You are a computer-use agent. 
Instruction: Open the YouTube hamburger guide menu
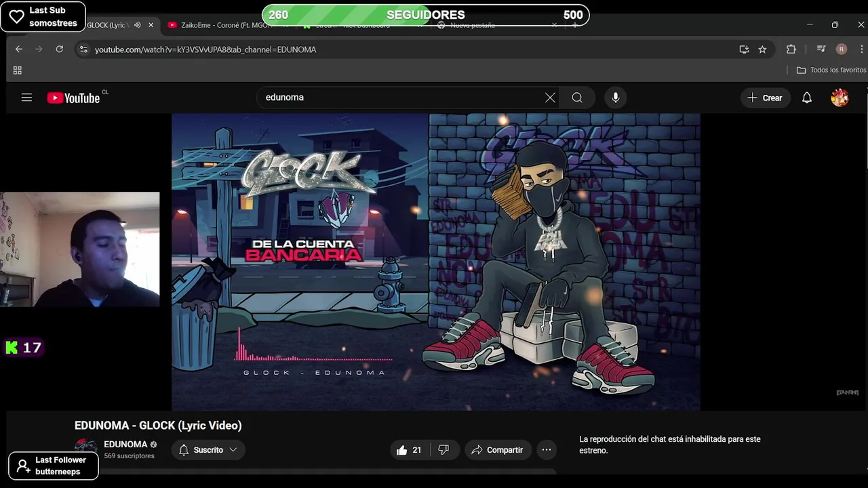click(x=26, y=98)
